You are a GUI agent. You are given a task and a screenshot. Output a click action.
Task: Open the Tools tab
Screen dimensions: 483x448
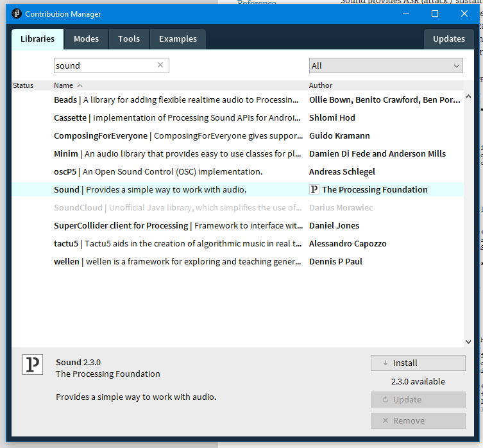point(129,39)
